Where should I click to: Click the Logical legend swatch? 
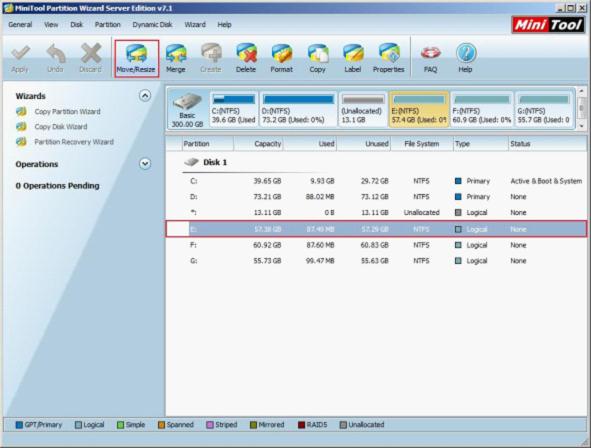click(x=78, y=425)
